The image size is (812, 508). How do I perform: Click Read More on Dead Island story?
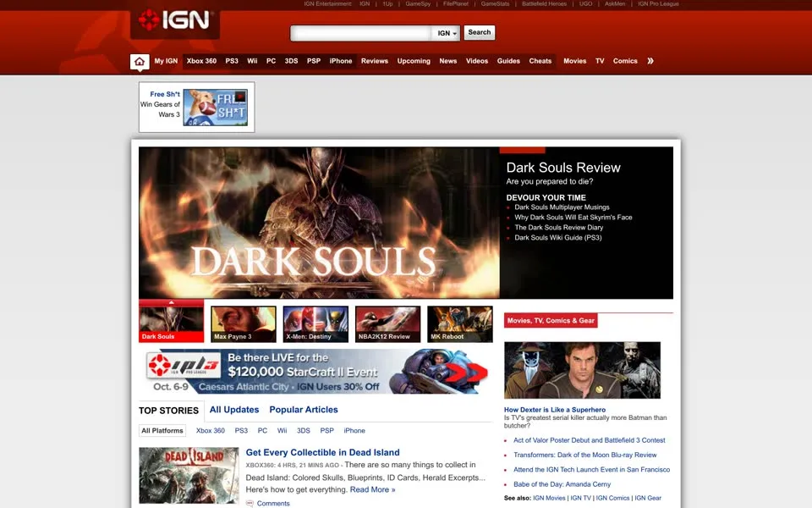tap(372, 489)
